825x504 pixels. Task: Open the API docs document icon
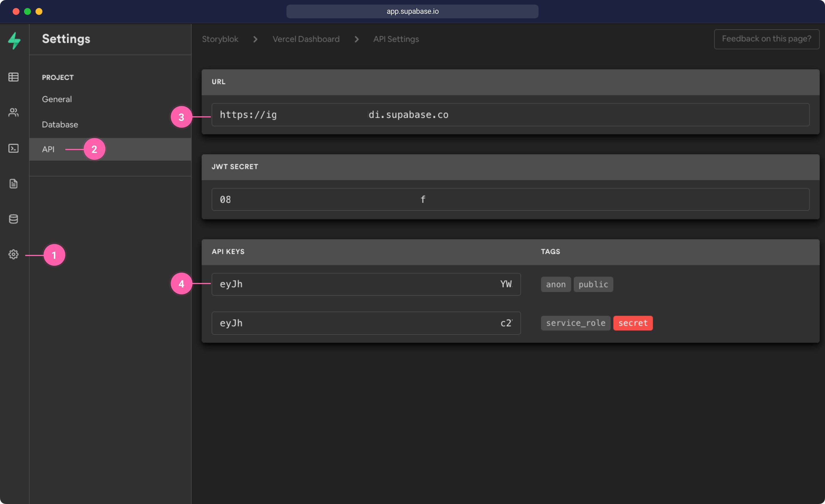tap(13, 184)
